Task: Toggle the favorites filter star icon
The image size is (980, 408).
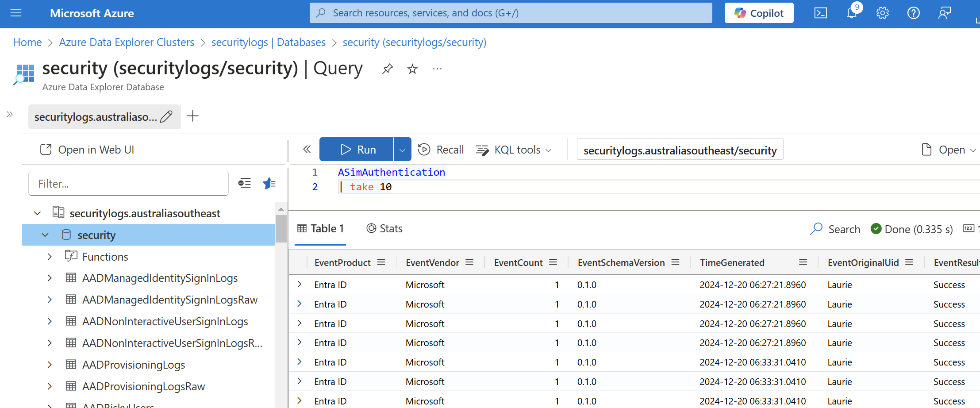Action: click(x=269, y=183)
